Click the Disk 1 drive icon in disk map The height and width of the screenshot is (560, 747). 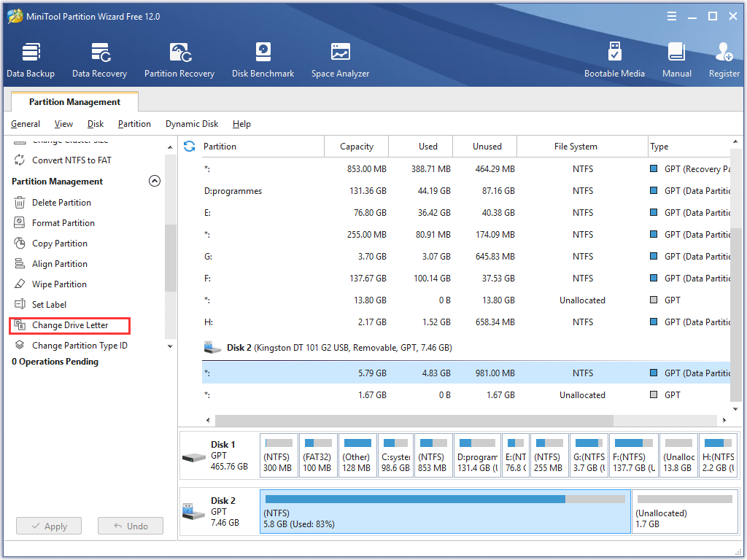(x=194, y=458)
